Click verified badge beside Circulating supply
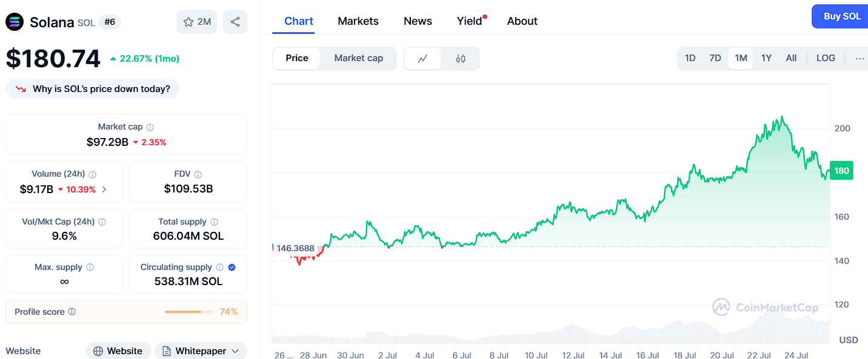868x359 pixels. click(232, 267)
